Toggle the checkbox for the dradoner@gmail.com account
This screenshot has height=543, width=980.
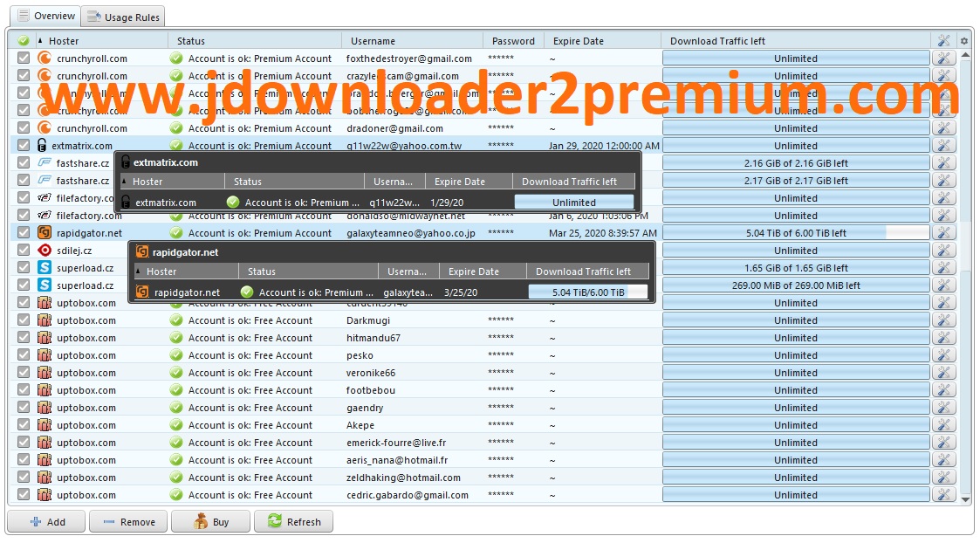pos(23,128)
